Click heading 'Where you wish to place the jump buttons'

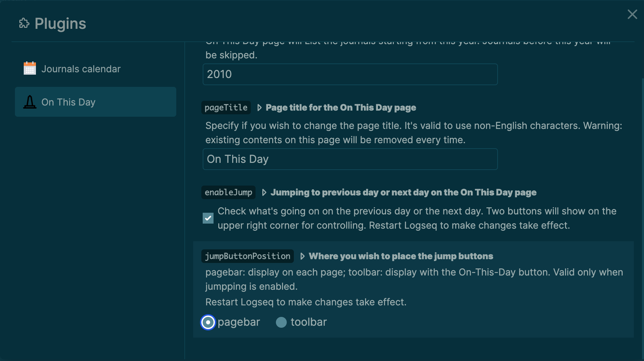point(401,256)
